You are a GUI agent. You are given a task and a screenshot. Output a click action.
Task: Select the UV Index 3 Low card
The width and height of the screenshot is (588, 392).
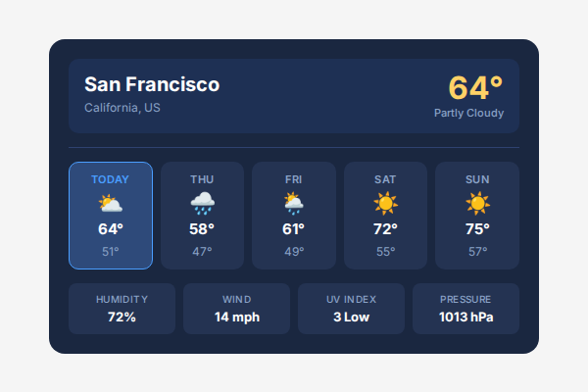[351, 309]
